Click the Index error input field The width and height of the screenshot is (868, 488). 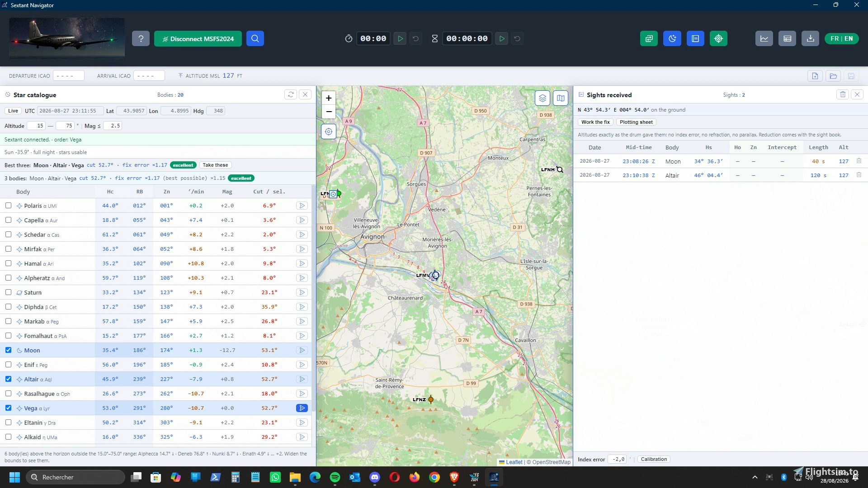click(618, 459)
